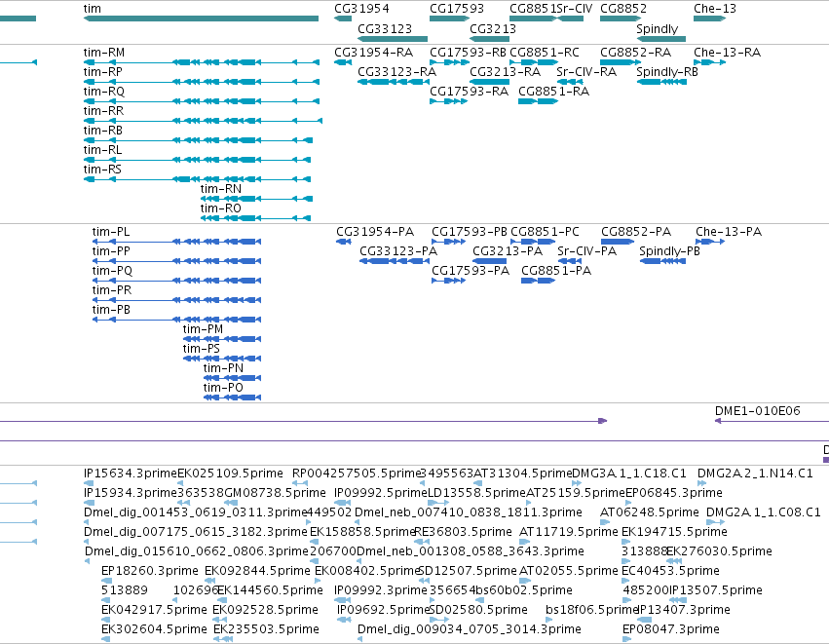Open the tim-PO protein label
The height and width of the screenshot is (644, 829).
(224, 389)
